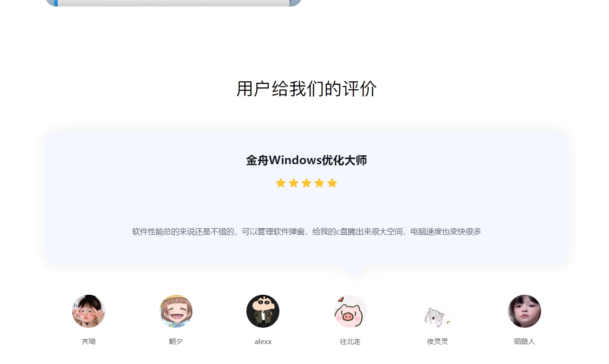
Task: Select 朝夕's cartoon girl avatar
Action: point(176,311)
